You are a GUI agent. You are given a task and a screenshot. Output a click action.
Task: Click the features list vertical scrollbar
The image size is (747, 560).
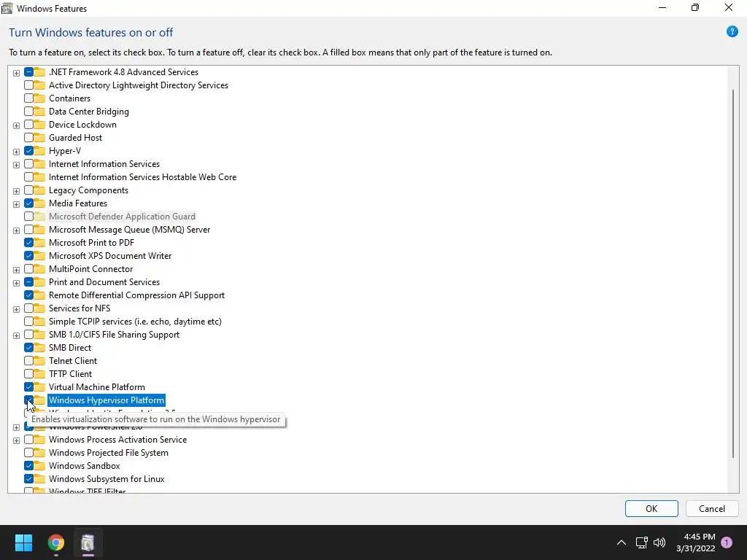click(733, 274)
